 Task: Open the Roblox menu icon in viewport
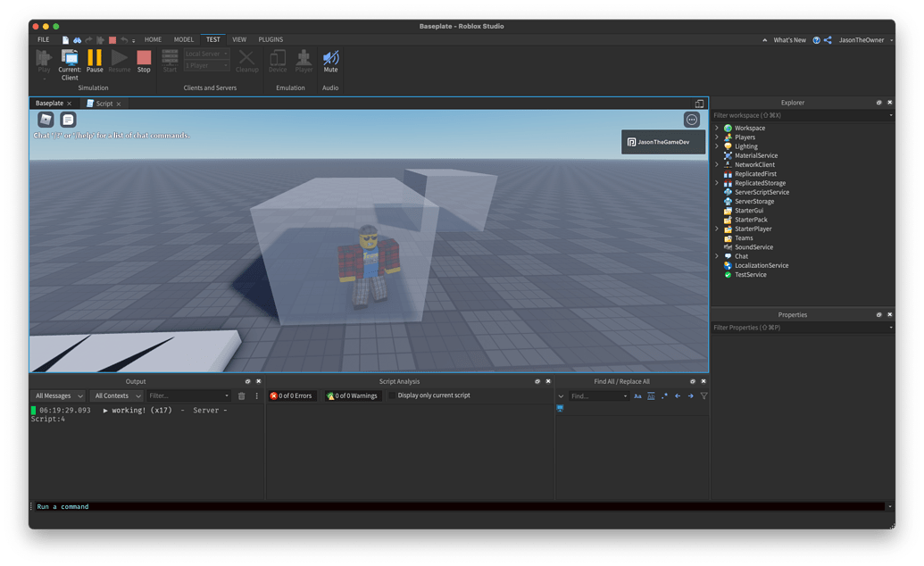click(46, 120)
